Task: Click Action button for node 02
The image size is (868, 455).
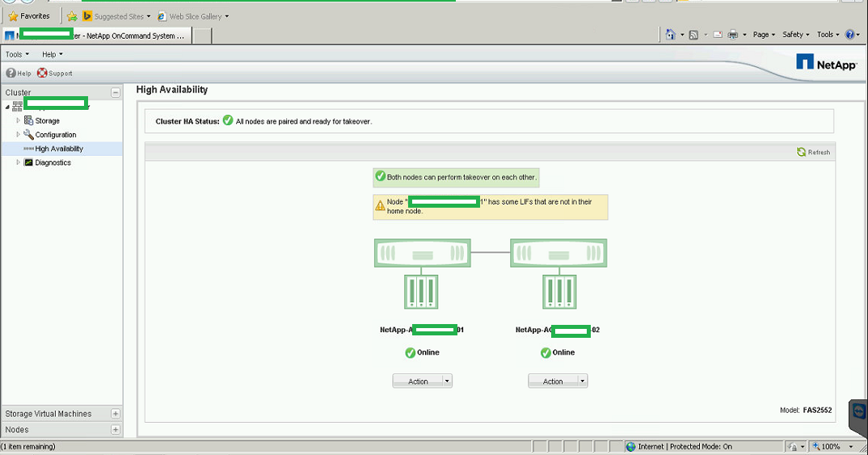Action: pyautogui.click(x=553, y=381)
